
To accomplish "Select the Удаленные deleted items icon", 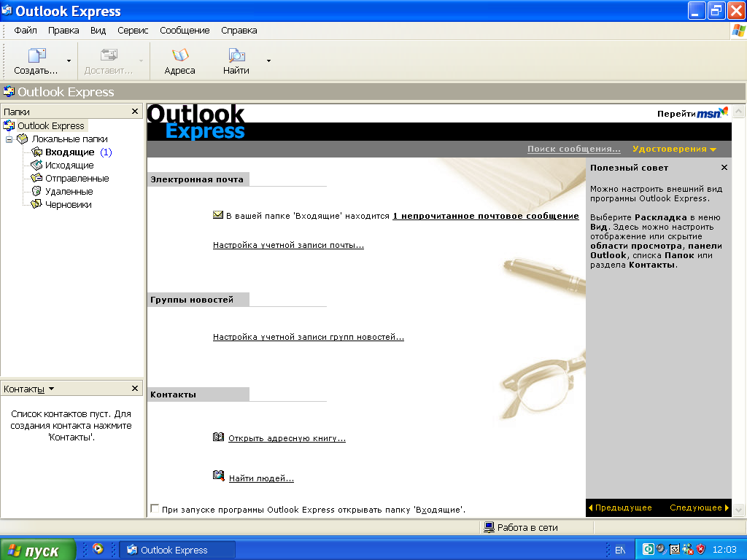I will pos(36,192).
